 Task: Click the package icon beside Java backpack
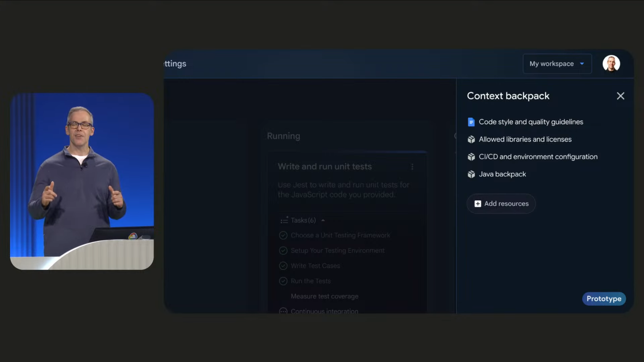[x=471, y=174]
